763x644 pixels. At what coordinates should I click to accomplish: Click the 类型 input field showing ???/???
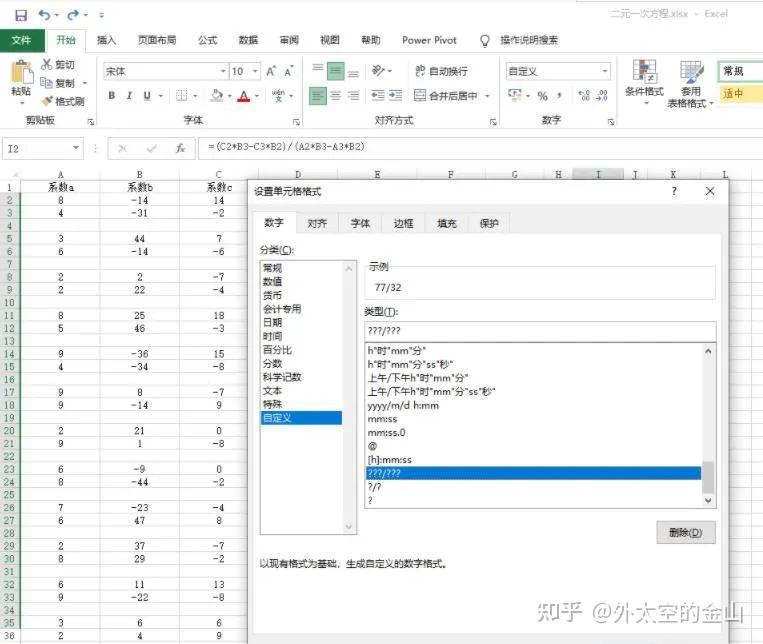click(540, 331)
